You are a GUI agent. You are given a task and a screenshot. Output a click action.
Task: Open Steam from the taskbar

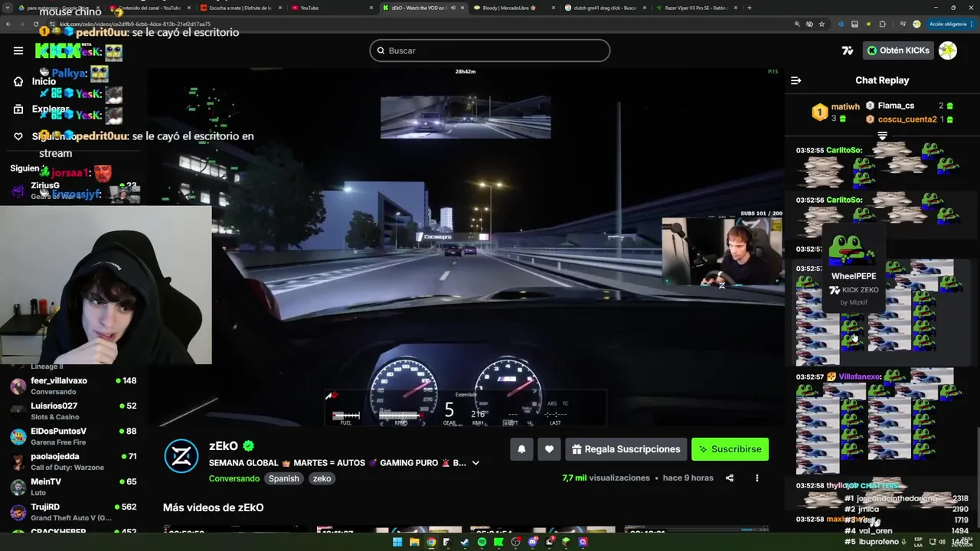[465, 542]
